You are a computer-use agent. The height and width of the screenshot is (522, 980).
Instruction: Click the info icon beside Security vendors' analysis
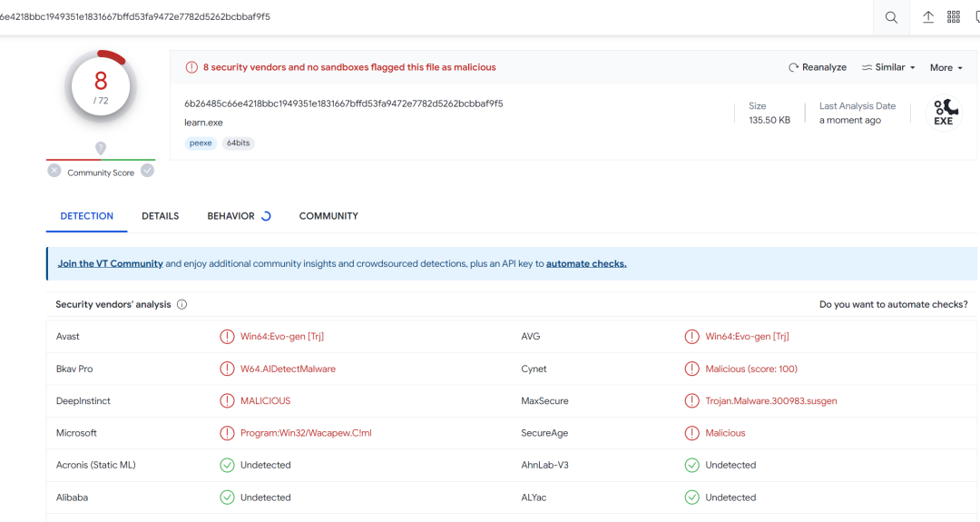(181, 305)
